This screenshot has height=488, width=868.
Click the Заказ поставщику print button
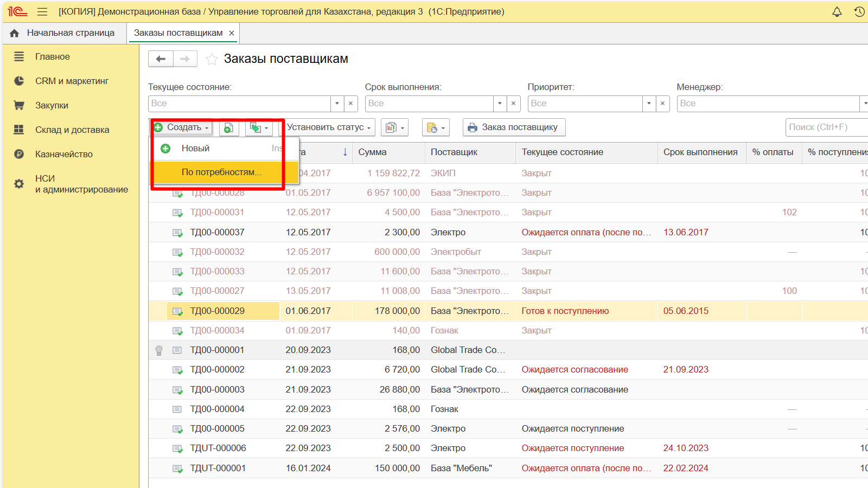point(513,127)
